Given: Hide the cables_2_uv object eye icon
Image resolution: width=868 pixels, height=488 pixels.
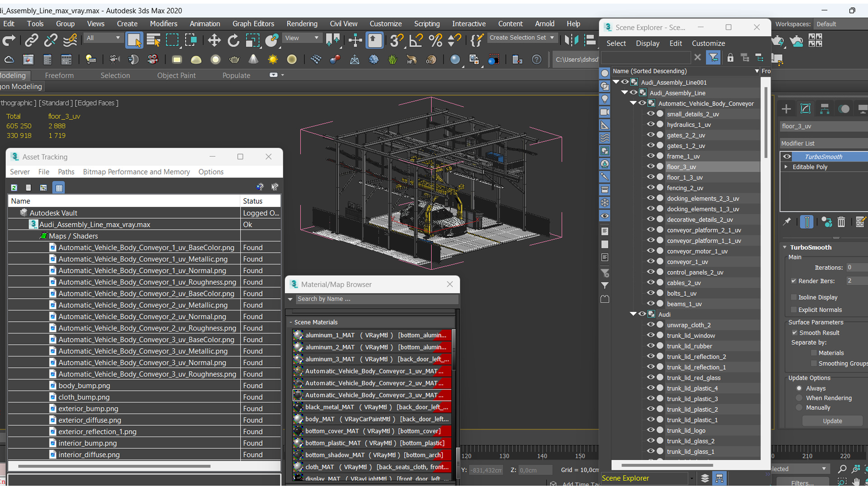Looking at the screenshot, I should [x=651, y=282].
